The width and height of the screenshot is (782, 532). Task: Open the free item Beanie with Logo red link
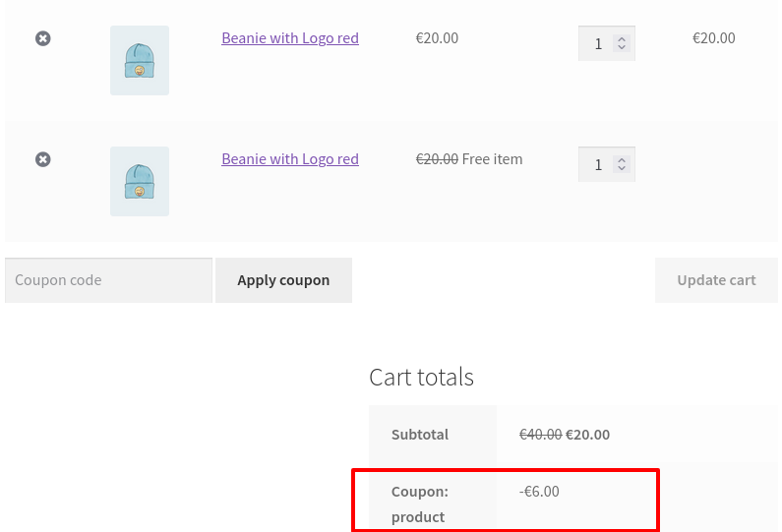coord(290,159)
